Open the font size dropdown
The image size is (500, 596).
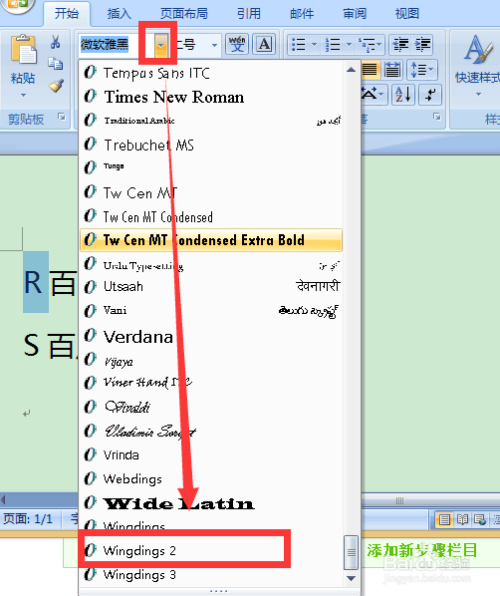[214, 45]
